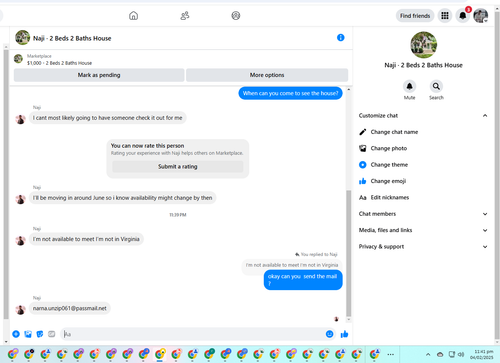Screen dimensions: 500x363
Task: Click the chat title Naji - 2 Beds 2 Baths House
Action: pos(72,38)
